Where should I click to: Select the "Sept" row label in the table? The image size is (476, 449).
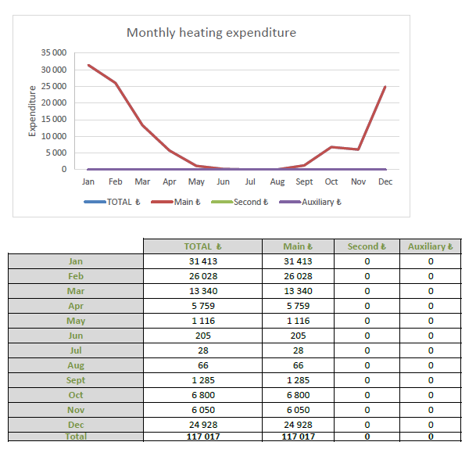click(76, 380)
